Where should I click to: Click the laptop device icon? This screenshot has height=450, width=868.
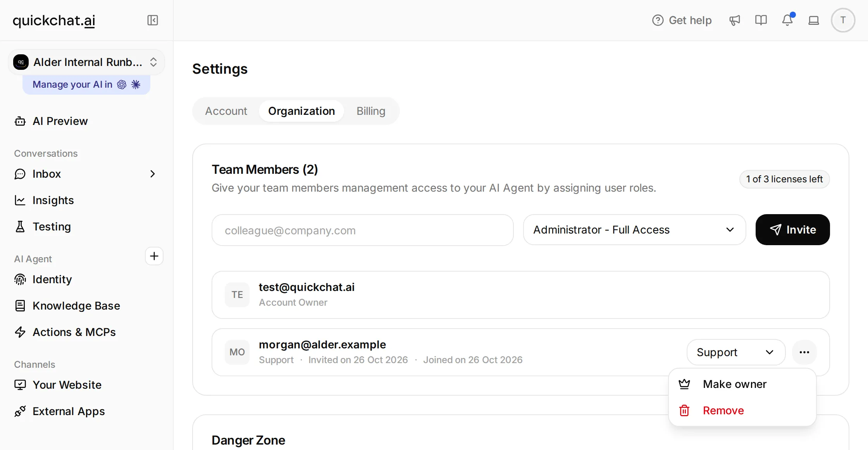point(814,20)
